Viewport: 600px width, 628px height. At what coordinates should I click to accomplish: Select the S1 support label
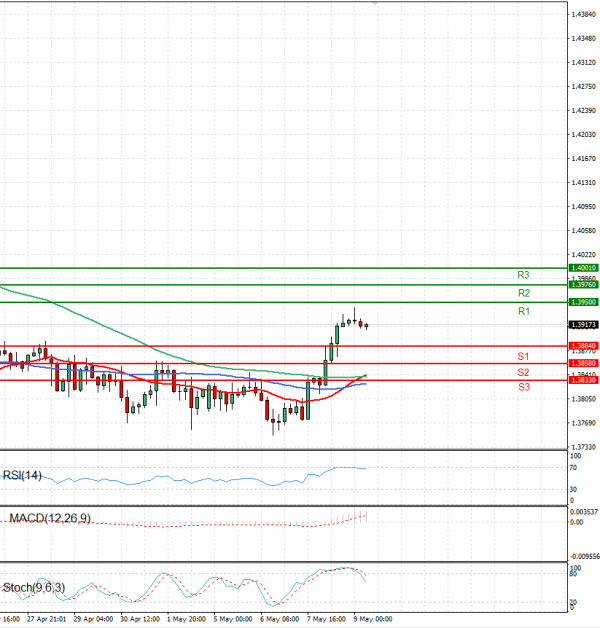tap(523, 356)
